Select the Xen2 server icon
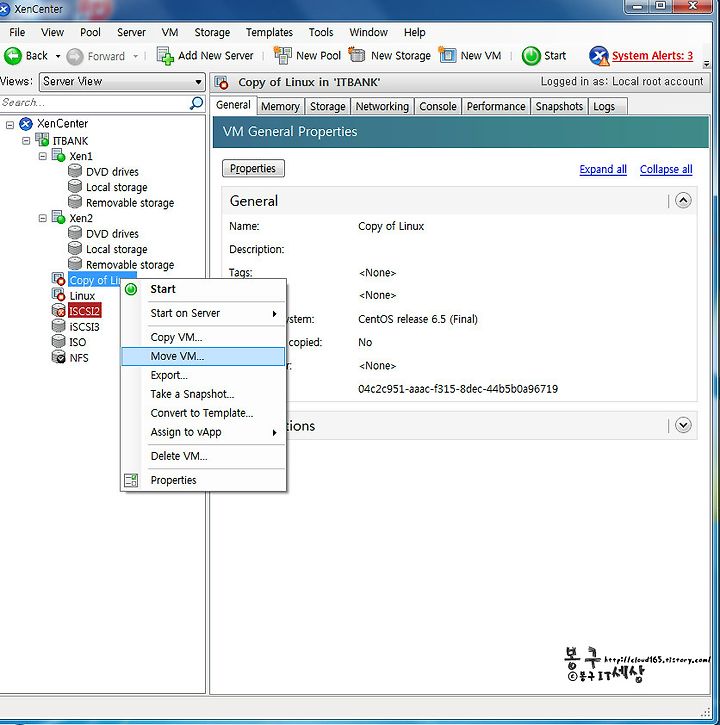 59,217
